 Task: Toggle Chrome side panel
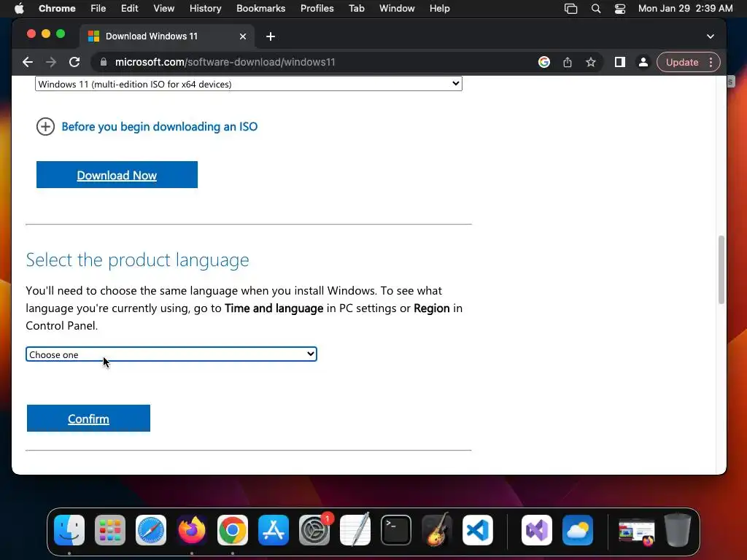[x=620, y=62]
